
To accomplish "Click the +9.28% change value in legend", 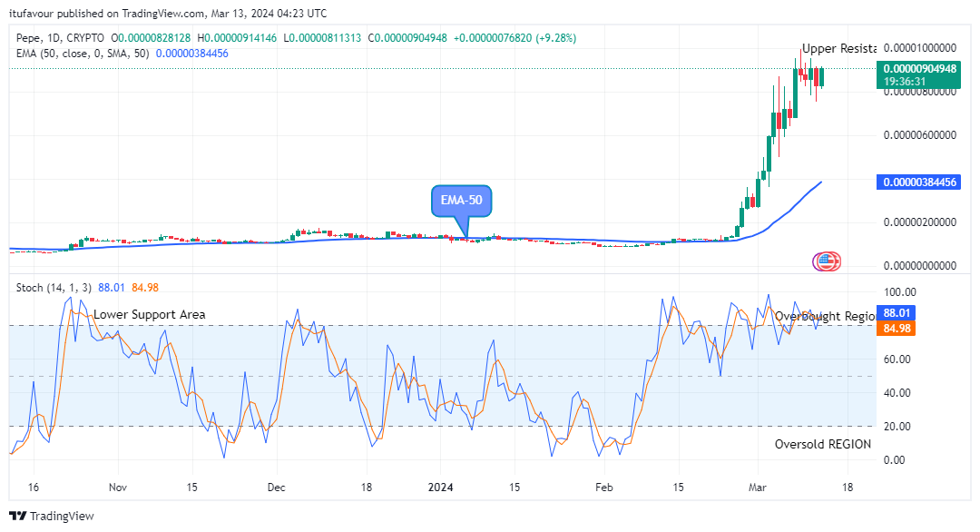I will click(555, 38).
